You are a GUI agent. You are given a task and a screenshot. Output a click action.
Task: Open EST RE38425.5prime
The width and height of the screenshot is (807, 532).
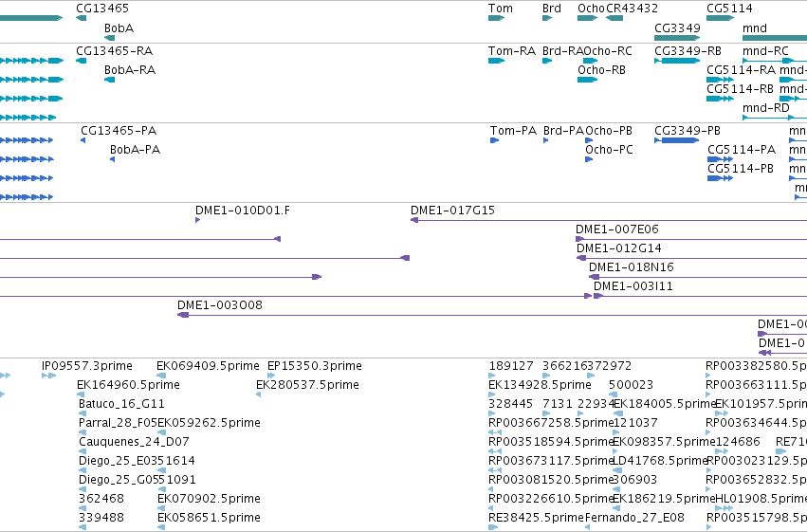point(536,518)
